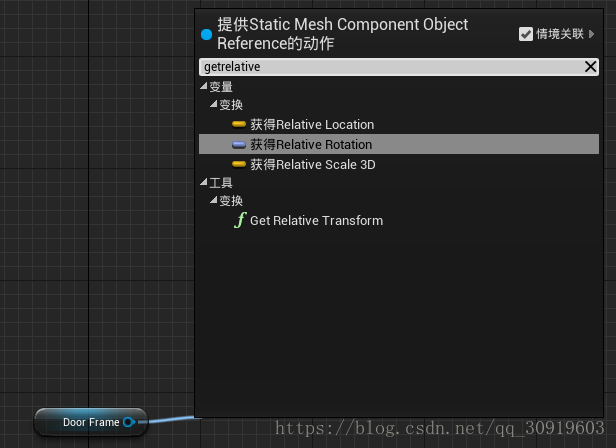The height and width of the screenshot is (448, 616).
Task: Click the menu title 提供Static Mesh Component Object Reference的动作
Action: (x=343, y=34)
